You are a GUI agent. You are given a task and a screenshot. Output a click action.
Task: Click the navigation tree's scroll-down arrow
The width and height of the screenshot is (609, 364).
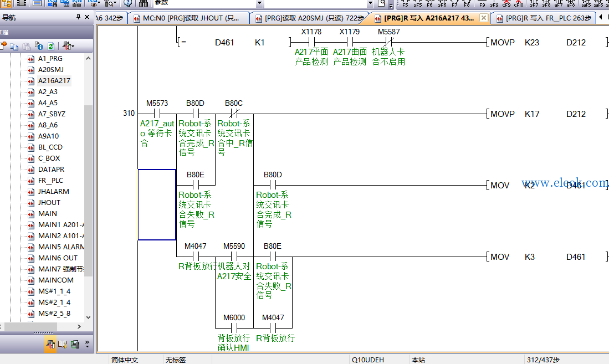coord(88,317)
